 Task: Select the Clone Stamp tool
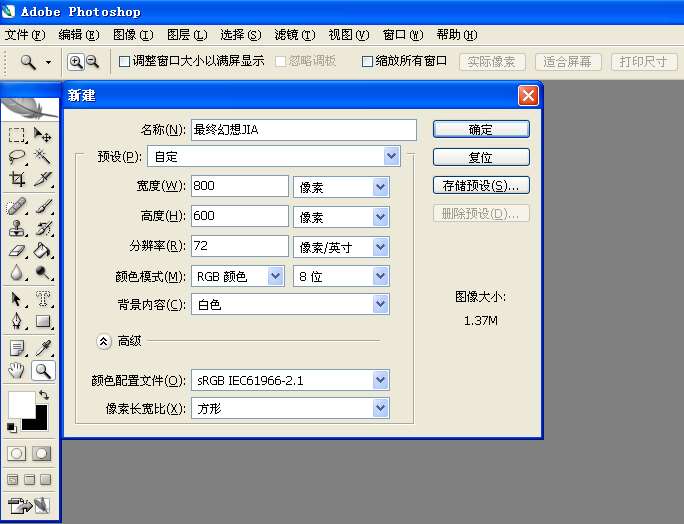click(17, 228)
